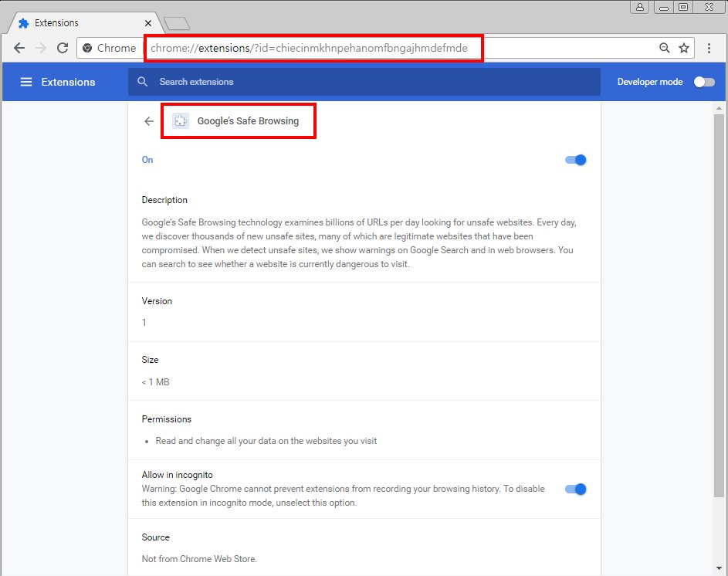Bookmark this page with star icon

coord(684,48)
